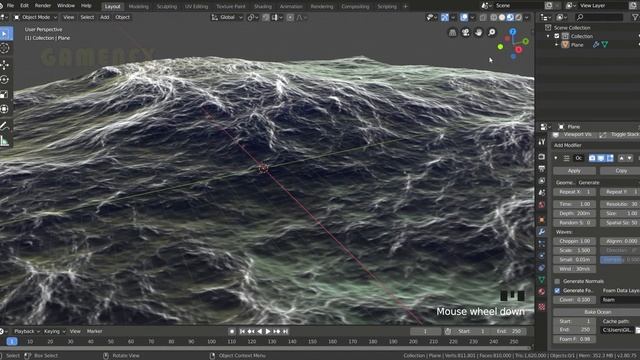This screenshot has width=640, height=360.
Task: Open the World properties tab
Action: 542,204
